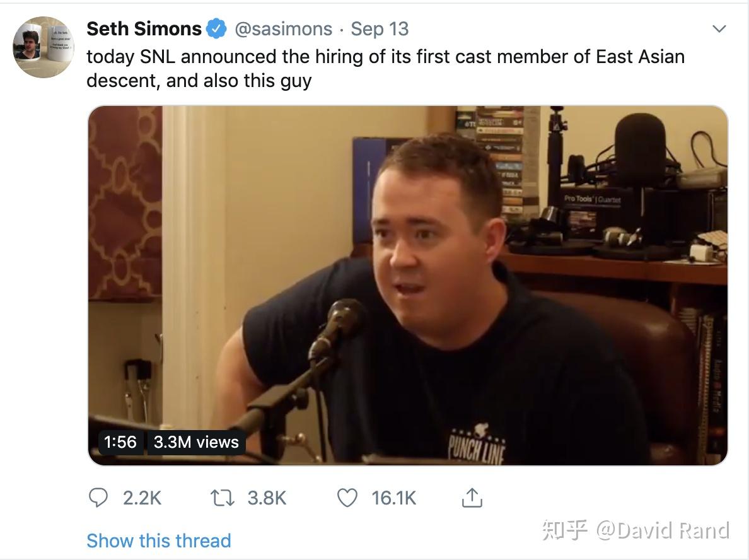Screen dimensions: 749x560
Task: Click Show this thread link
Action: (x=159, y=541)
